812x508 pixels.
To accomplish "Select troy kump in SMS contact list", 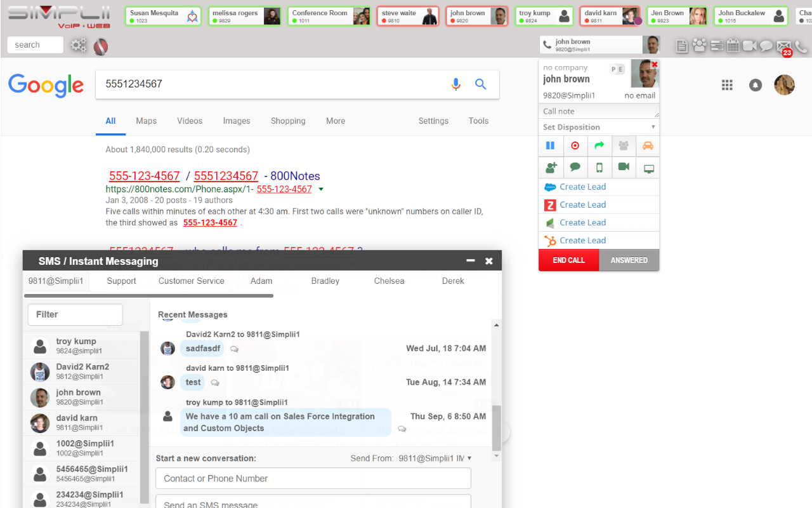I will pos(81,346).
